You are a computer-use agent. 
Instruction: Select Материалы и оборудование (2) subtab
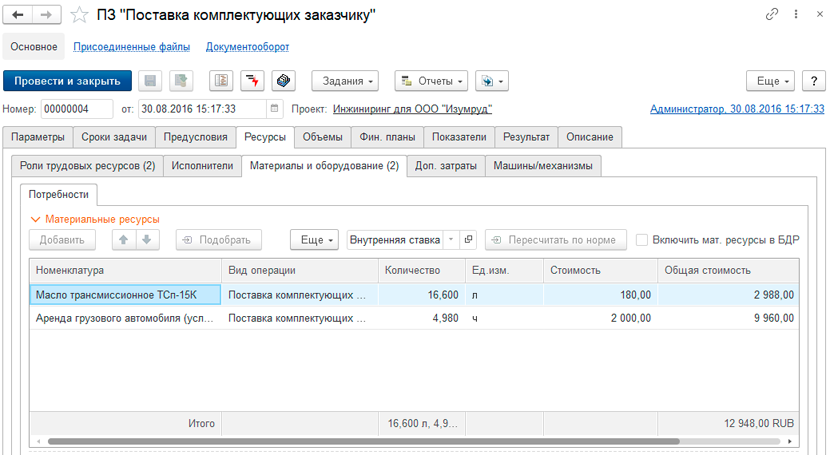coord(324,166)
